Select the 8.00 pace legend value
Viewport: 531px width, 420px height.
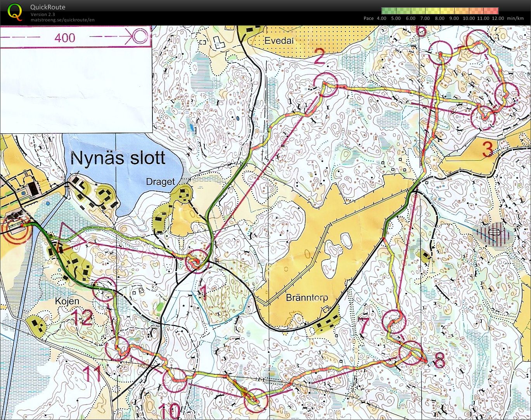[x=439, y=18]
